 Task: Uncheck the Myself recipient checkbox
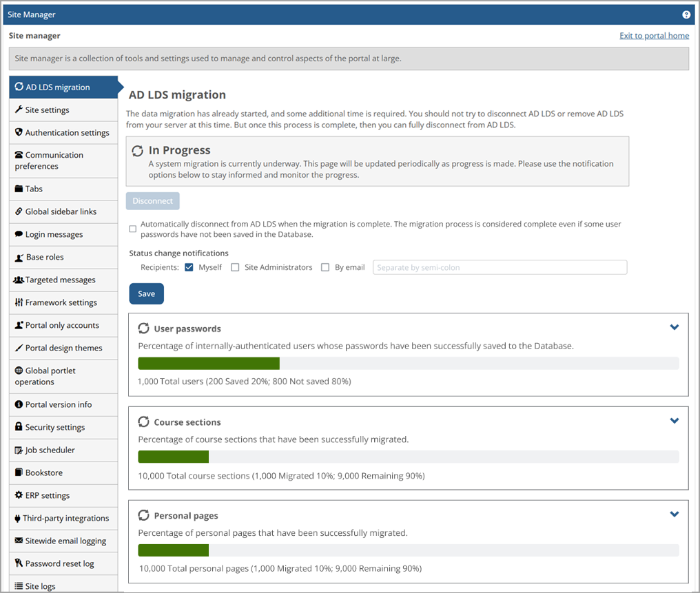(189, 267)
